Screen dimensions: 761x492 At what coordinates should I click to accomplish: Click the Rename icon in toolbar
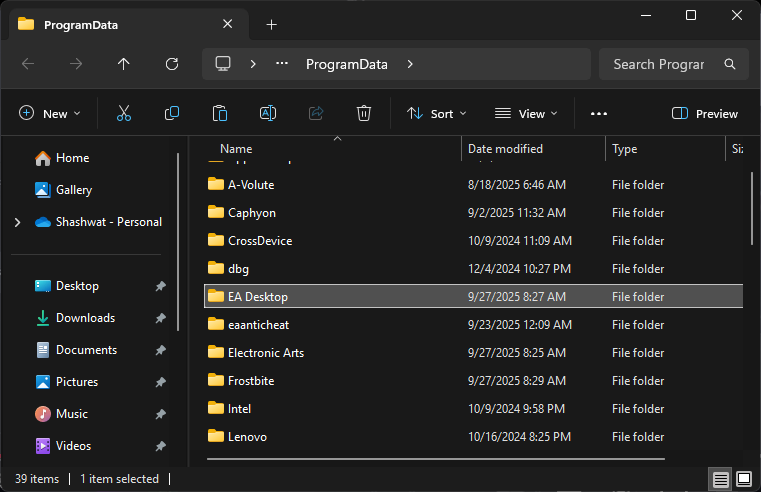coord(268,114)
